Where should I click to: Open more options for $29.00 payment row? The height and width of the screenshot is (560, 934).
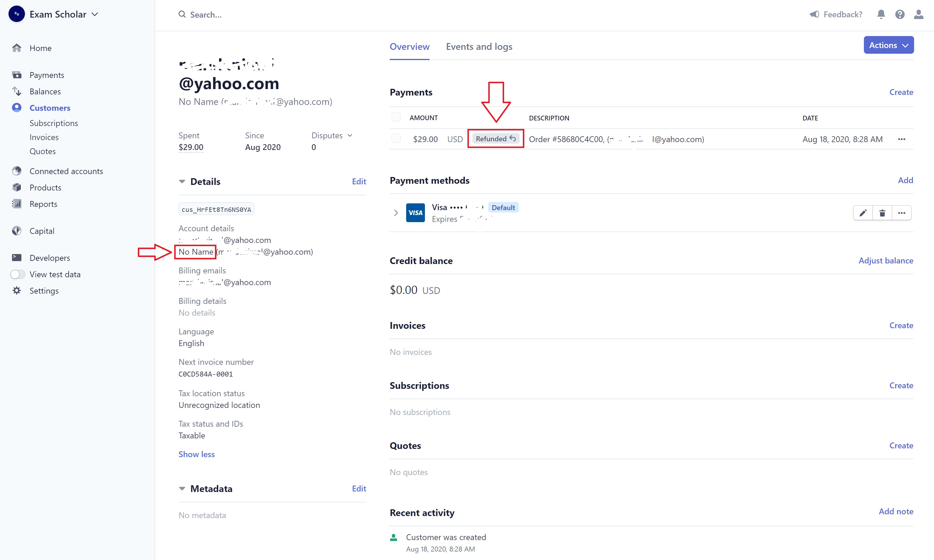point(901,139)
